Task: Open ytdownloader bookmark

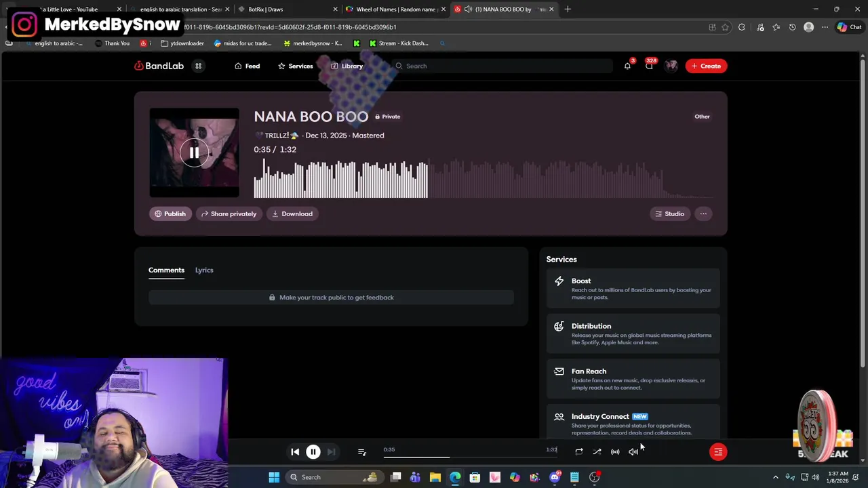Action: click(182, 43)
